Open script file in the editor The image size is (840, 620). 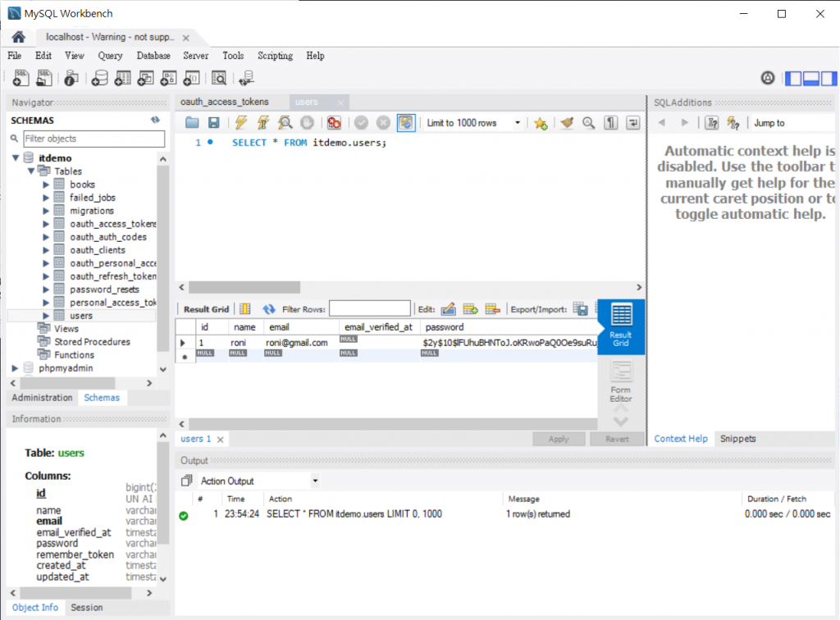192,123
